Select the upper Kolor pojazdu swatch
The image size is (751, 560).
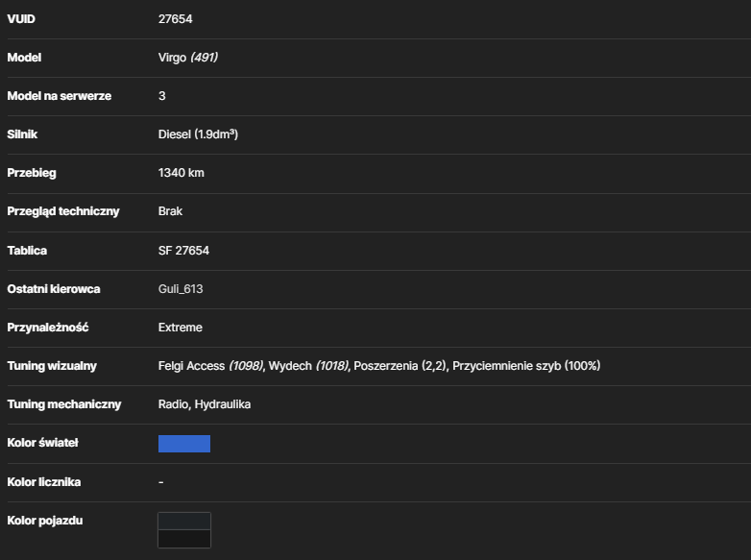[184, 522]
